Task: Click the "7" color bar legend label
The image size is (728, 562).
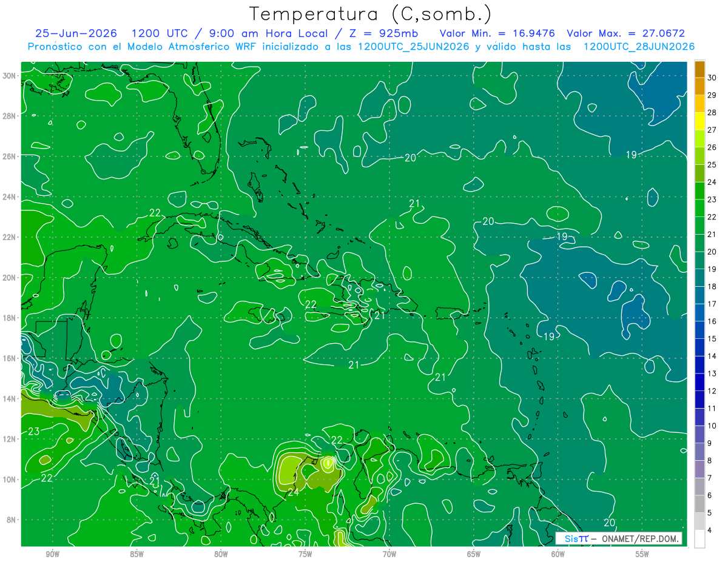Action: 710,478
